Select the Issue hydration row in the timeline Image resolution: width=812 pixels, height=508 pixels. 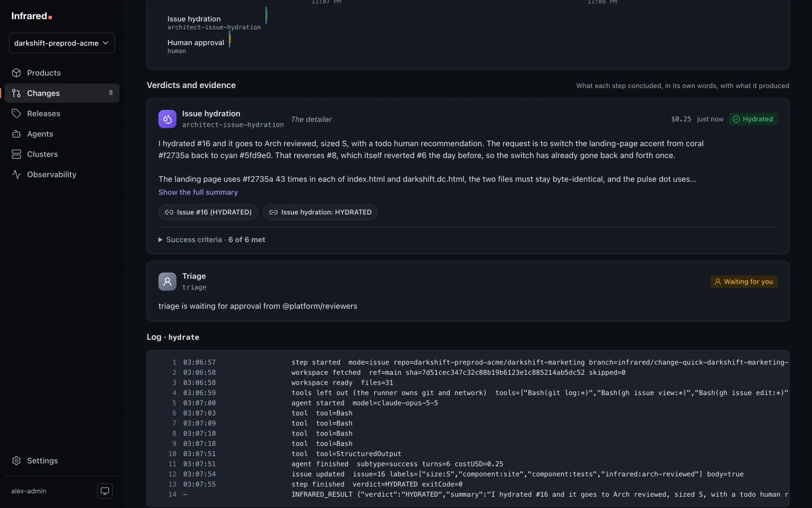pyautogui.click(x=214, y=23)
